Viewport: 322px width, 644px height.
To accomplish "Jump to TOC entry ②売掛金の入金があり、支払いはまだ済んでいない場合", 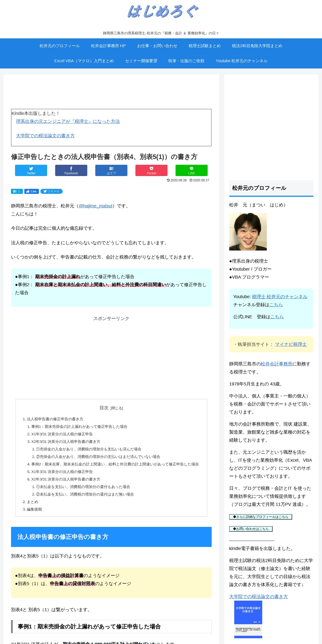I will pos(98,457).
